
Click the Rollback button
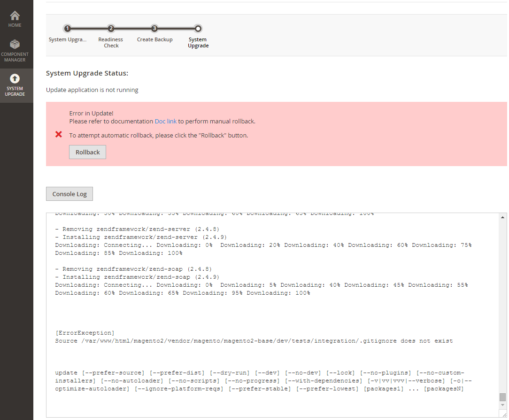[x=88, y=152]
